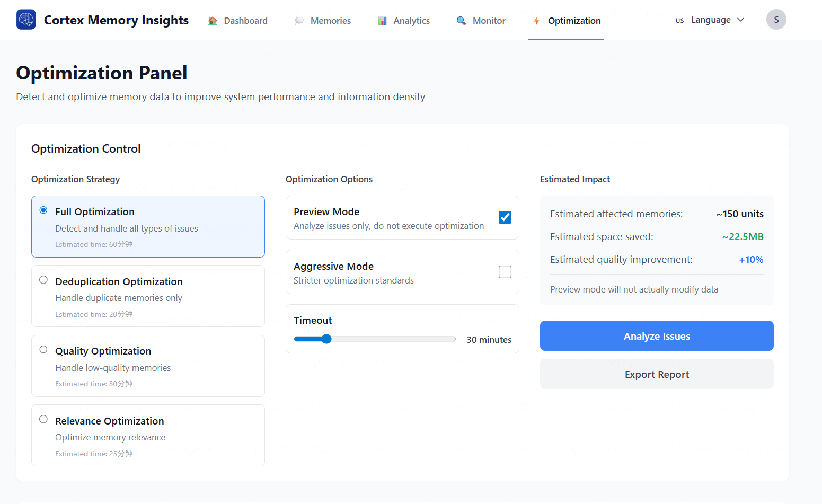Image resolution: width=822 pixels, height=504 pixels.
Task: Click the Analytics bar chart icon
Action: click(x=382, y=21)
